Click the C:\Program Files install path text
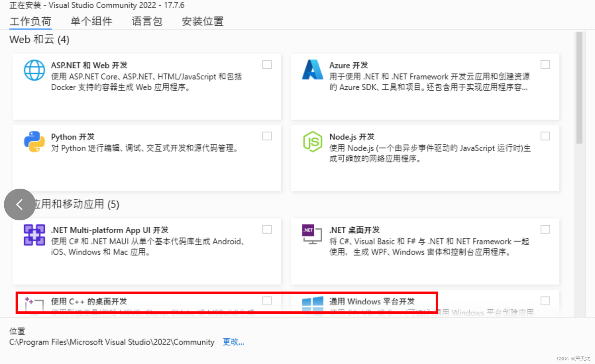 112,342
